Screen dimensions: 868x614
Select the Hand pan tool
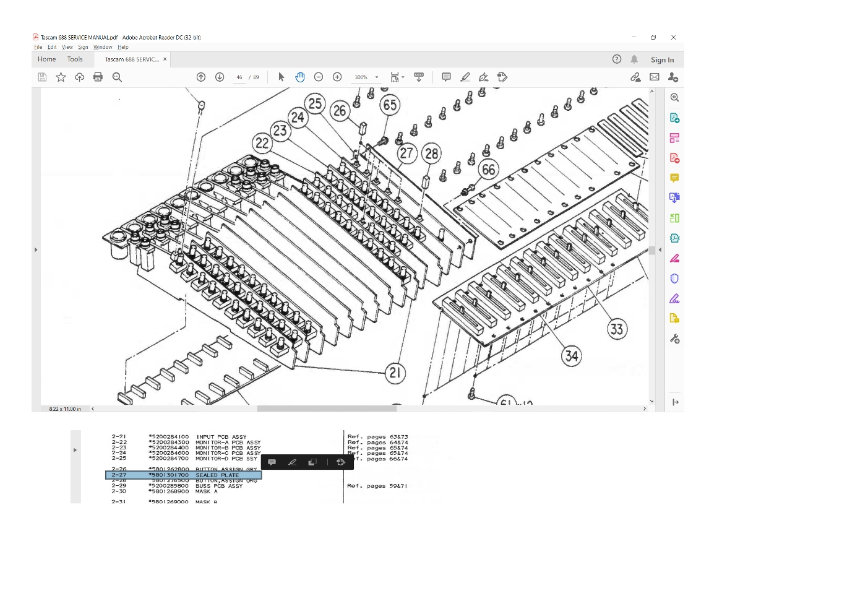tap(300, 77)
